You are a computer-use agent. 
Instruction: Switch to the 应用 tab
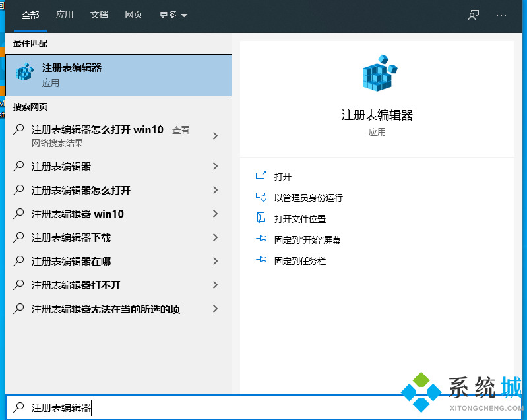point(65,15)
